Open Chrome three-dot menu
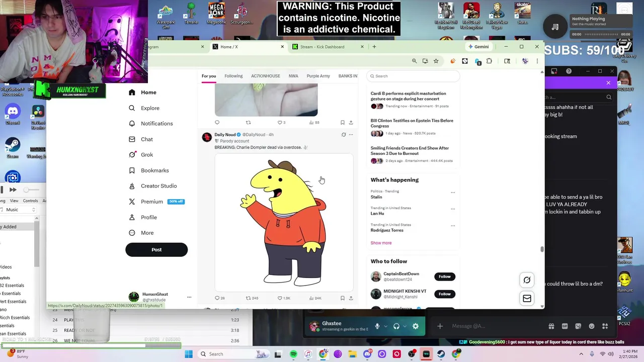Image resolution: width=644 pixels, height=362 pixels. [537, 61]
